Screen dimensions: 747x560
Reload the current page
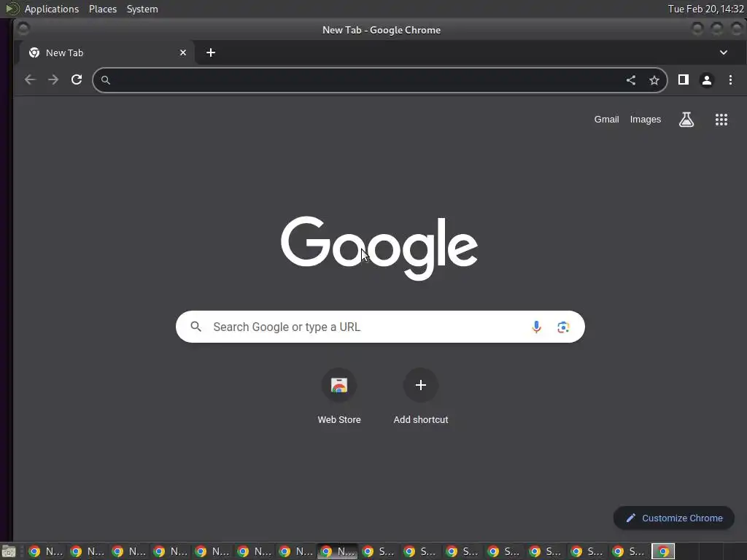tap(77, 80)
